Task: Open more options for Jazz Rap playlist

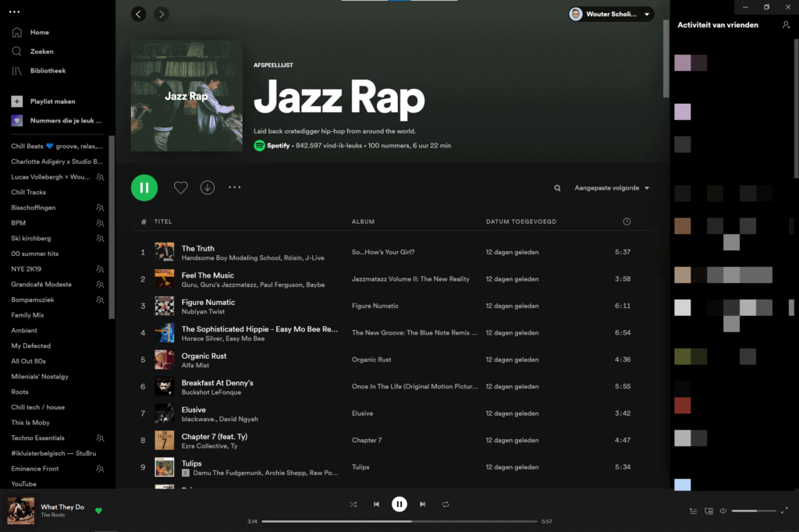Action: 234,187
